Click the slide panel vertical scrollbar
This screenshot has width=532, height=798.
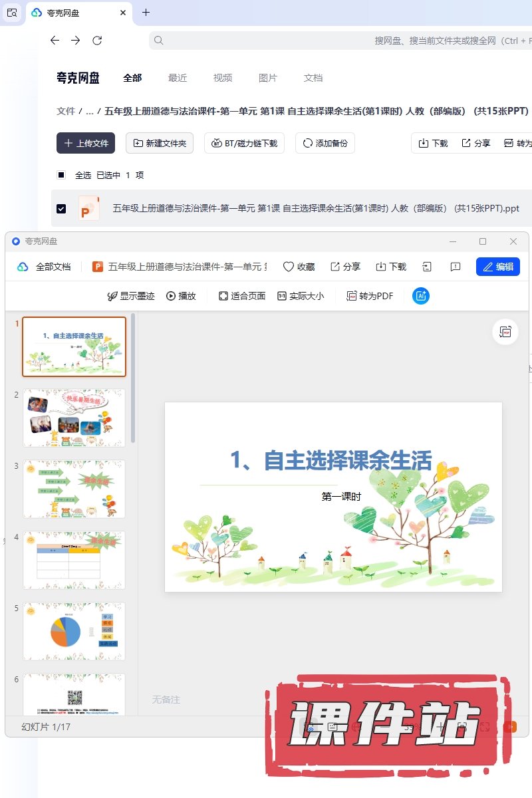coord(133,378)
